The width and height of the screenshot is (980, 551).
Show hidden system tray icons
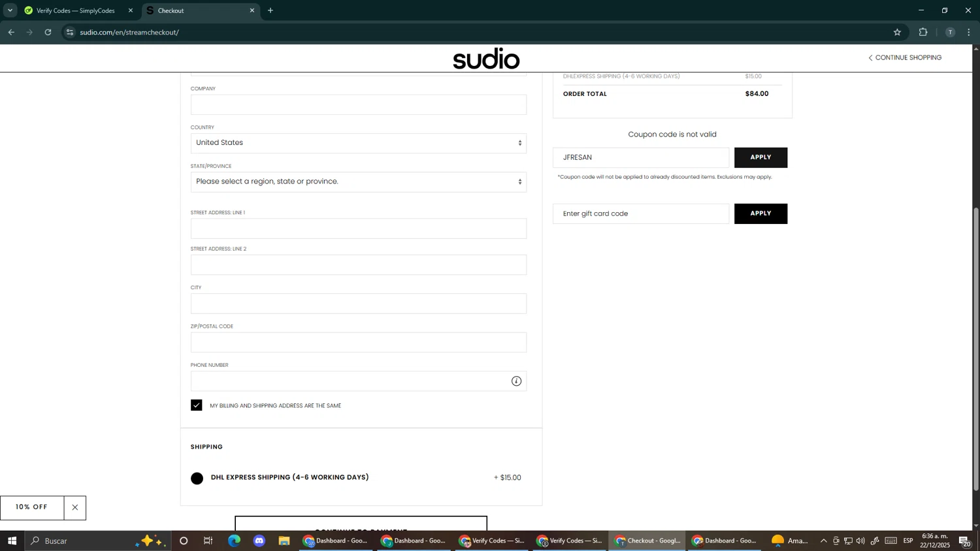pyautogui.click(x=823, y=541)
